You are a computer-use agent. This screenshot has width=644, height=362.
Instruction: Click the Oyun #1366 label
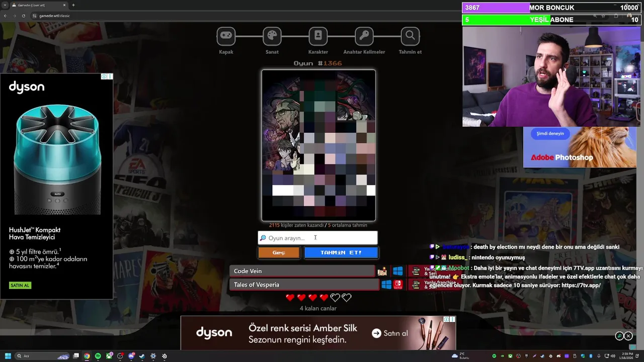[318, 63]
